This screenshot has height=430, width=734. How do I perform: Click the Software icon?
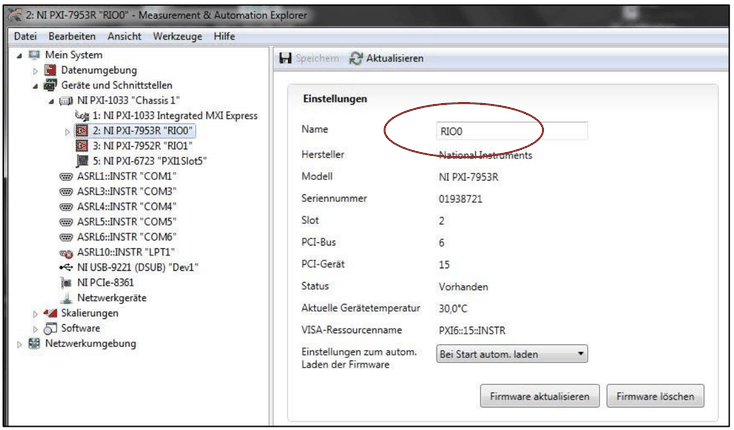coord(50,328)
